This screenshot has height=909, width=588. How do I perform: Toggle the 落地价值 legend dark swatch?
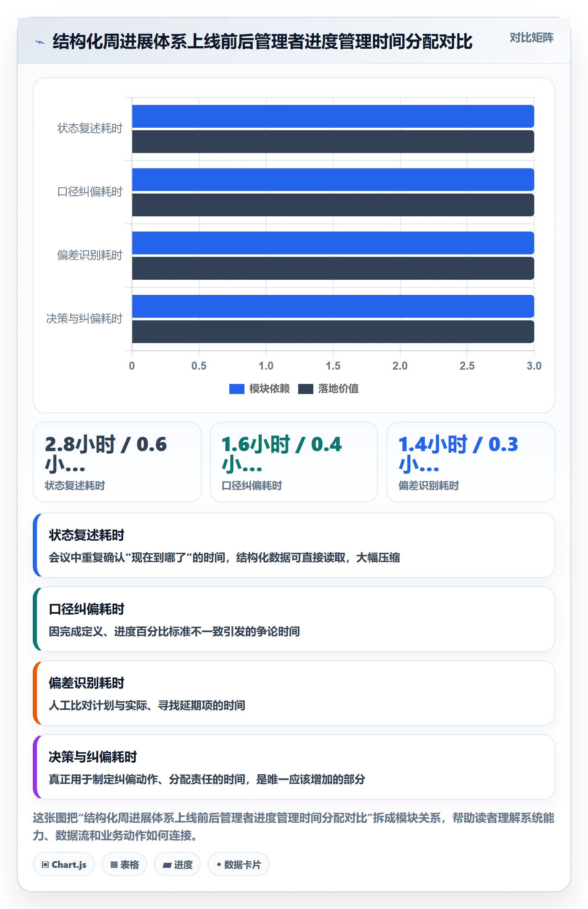[x=306, y=389]
